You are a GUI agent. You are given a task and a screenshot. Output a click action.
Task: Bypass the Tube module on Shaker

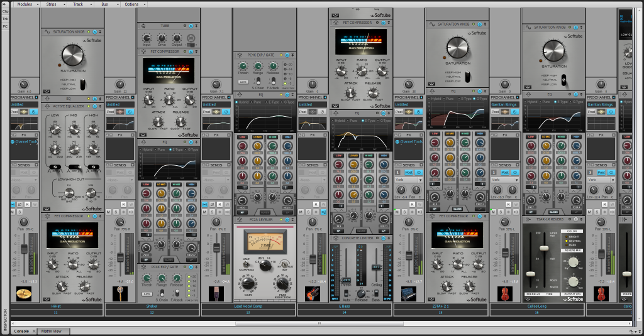coord(191,26)
